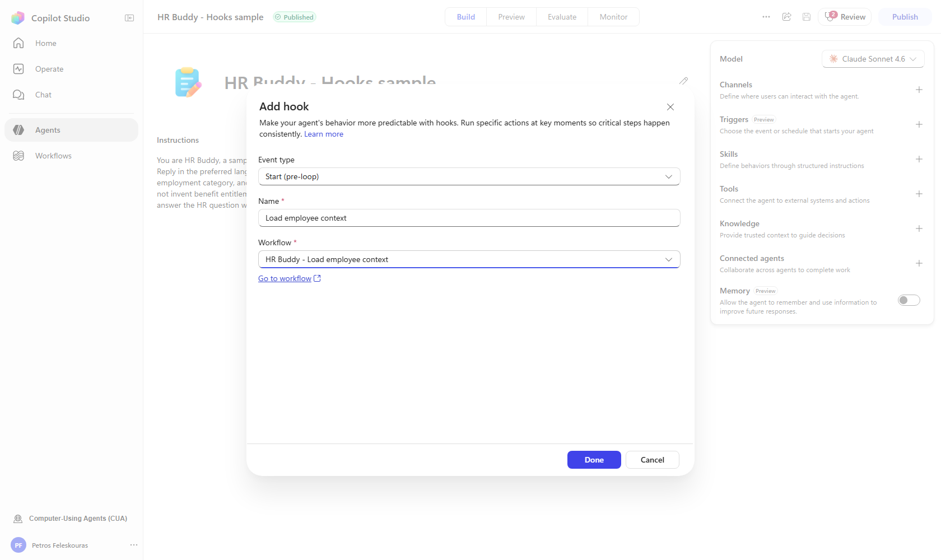Viewport: 941px width, 560px height.
Task: Open the Chat section icon
Action: [x=18, y=95]
